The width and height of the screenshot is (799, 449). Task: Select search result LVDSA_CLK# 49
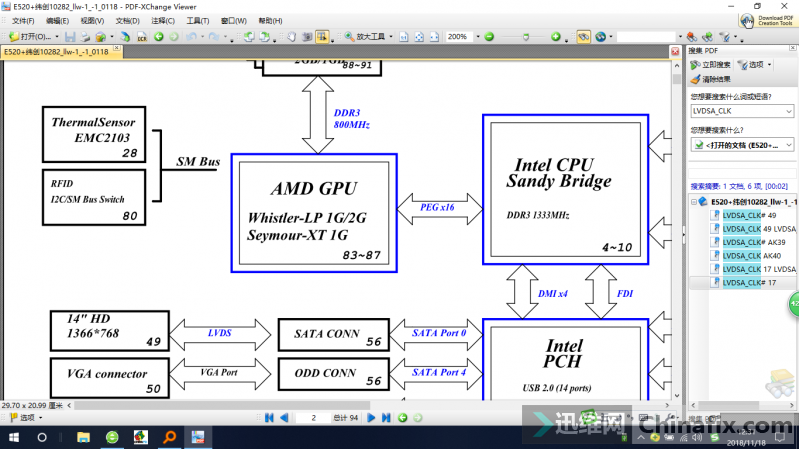(749, 215)
